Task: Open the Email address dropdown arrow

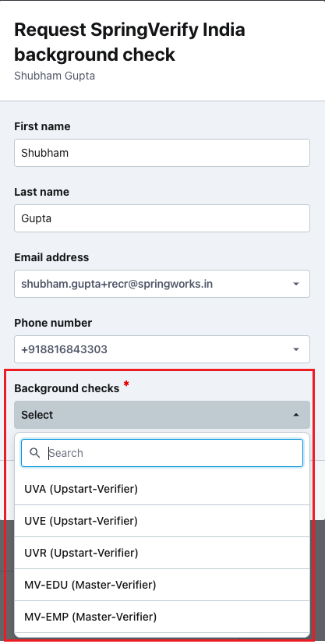Action: pos(296,284)
